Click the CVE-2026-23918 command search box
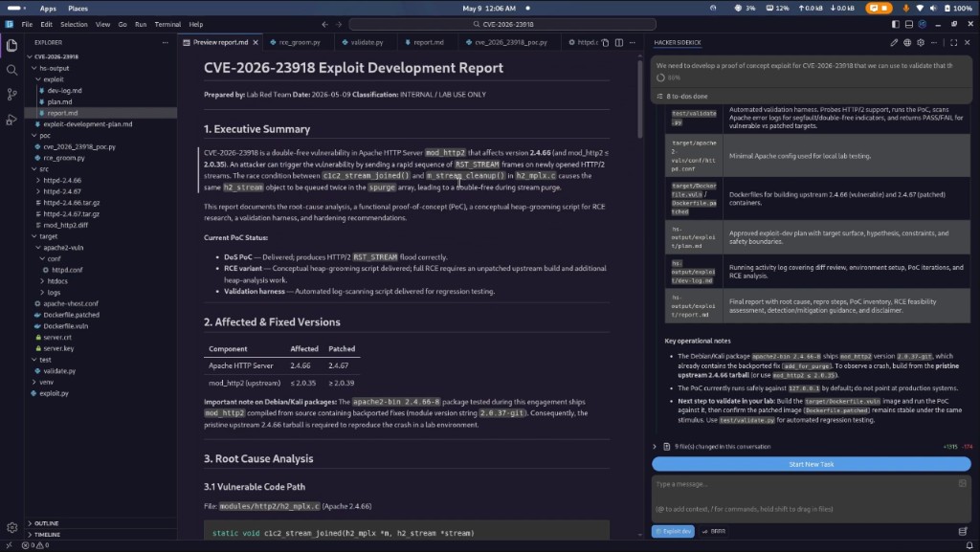 [502, 24]
